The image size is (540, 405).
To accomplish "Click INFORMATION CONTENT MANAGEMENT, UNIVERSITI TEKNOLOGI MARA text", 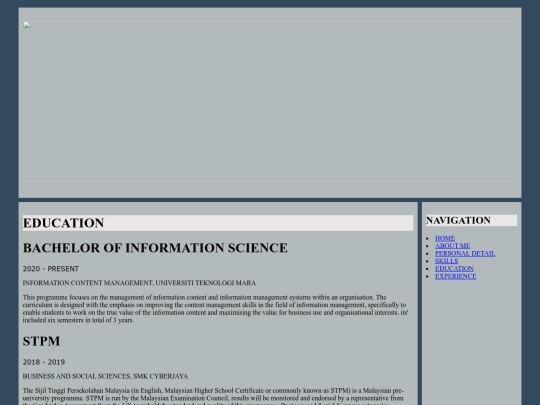I will tap(139, 283).
